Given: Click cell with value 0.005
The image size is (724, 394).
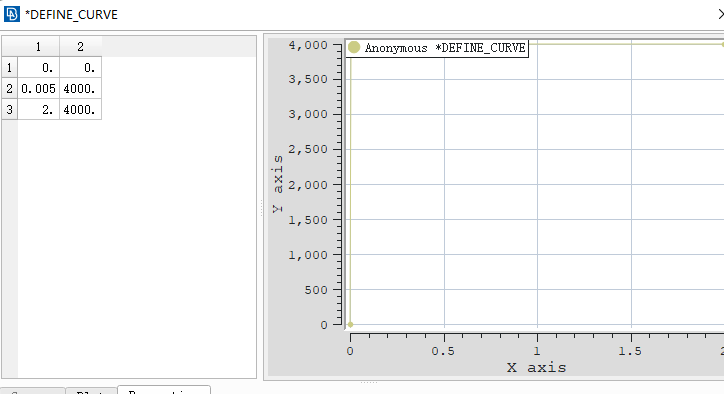Looking at the screenshot, I should pyautogui.click(x=38, y=89).
